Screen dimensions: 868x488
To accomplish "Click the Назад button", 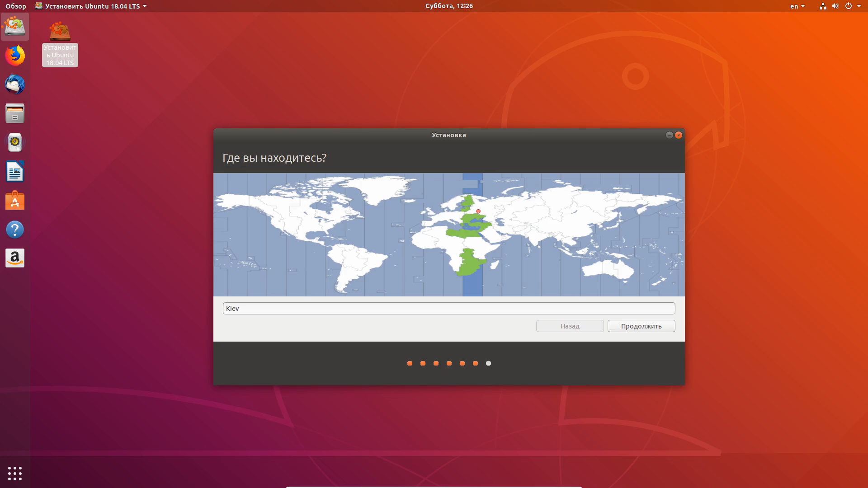I will tap(570, 326).
